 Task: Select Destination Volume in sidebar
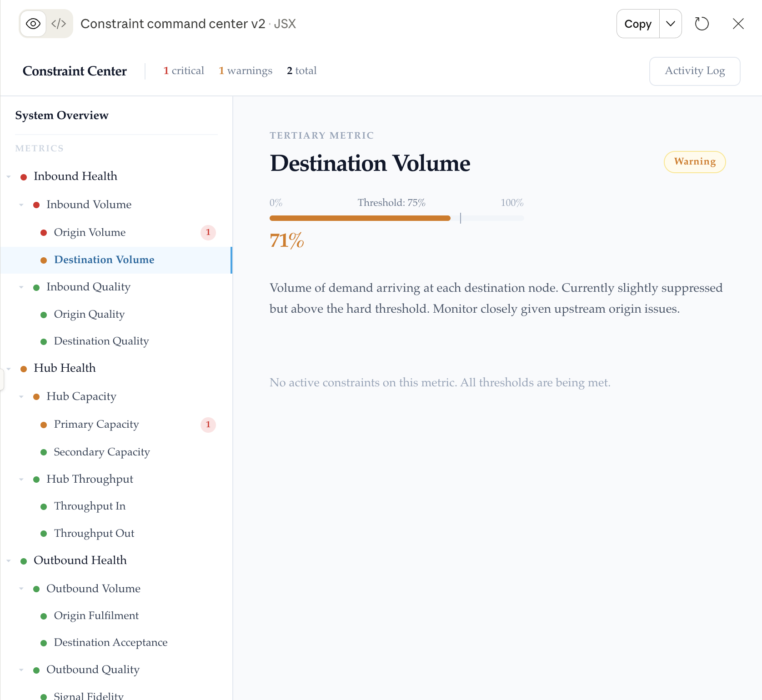(116, 260)
